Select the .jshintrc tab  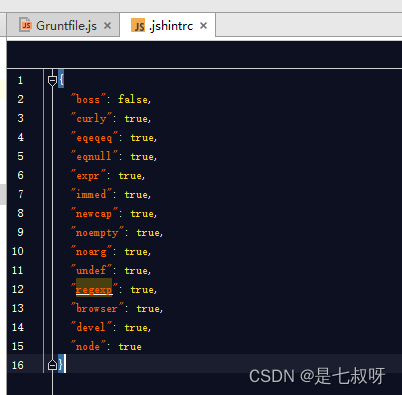167,25
